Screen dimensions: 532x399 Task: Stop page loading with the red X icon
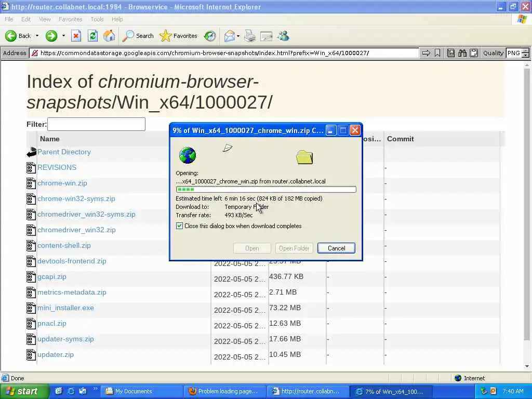(76, 36)
